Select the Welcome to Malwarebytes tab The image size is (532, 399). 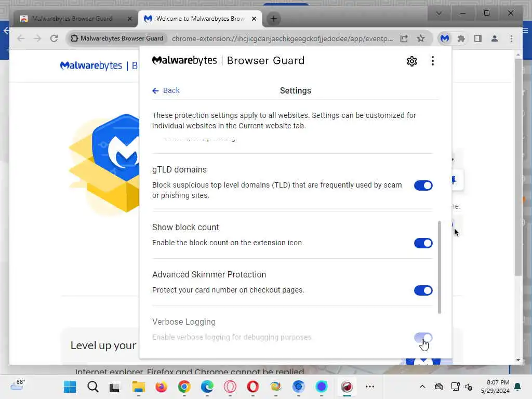[x=199, y=19]
